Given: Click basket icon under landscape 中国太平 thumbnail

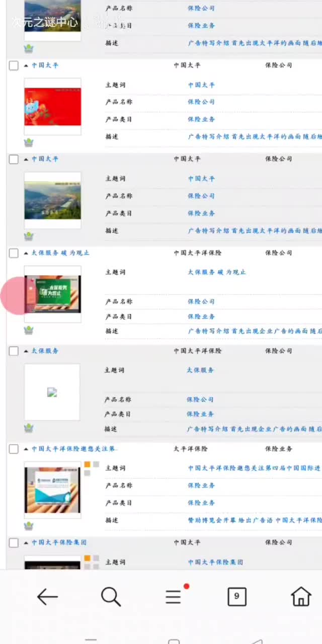Looking at the screenshot, I should (29, 236).
